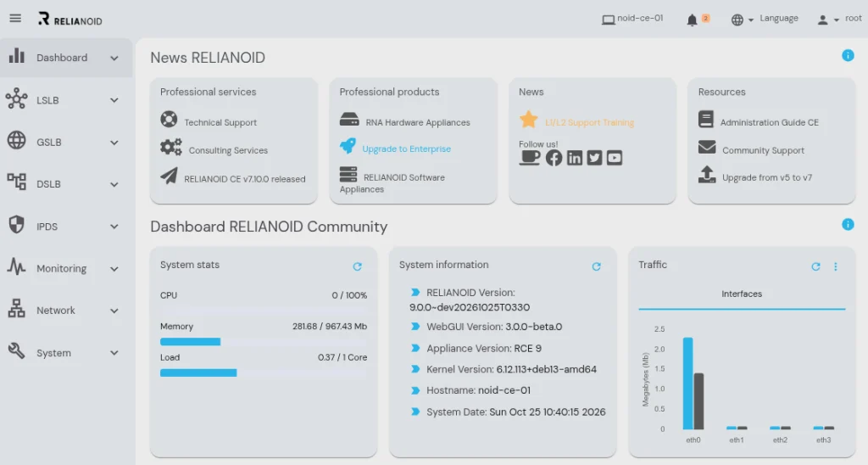This screenshot has height=465, width=868.
Task: Open the hamburger menu icon
Action: click(15, 19)
